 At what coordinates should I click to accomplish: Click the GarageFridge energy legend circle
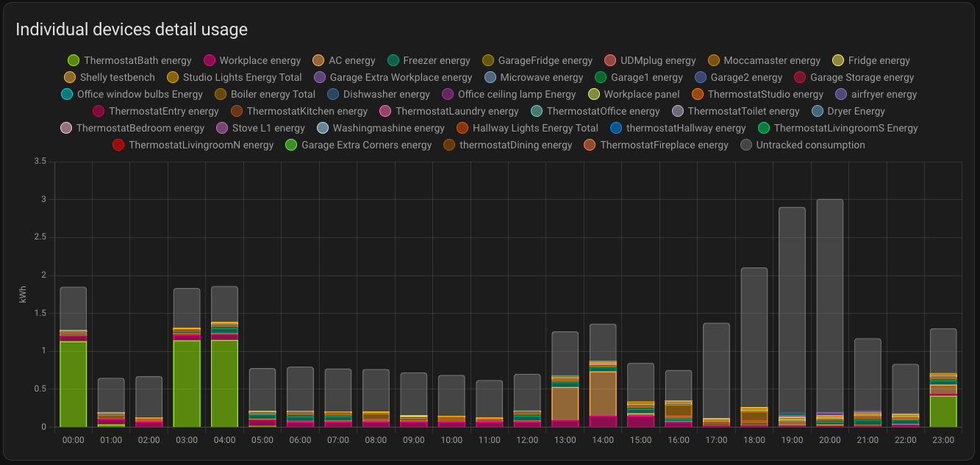coord(488,61)
